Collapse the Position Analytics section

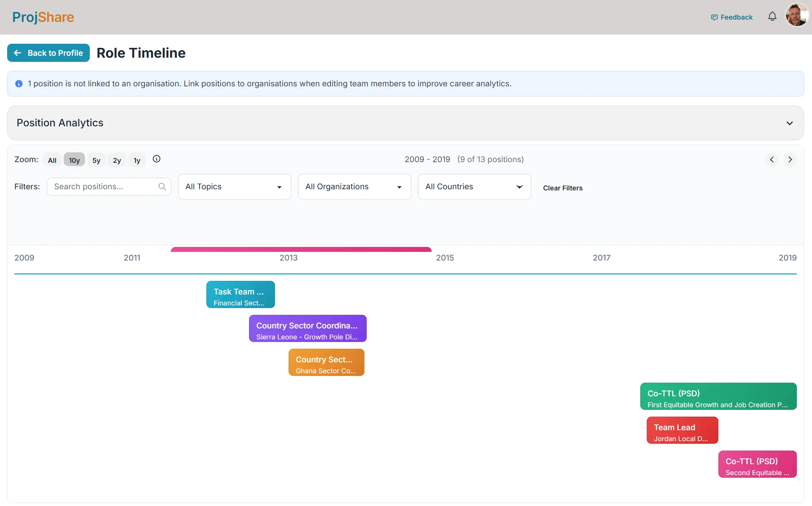pos(790,123)
